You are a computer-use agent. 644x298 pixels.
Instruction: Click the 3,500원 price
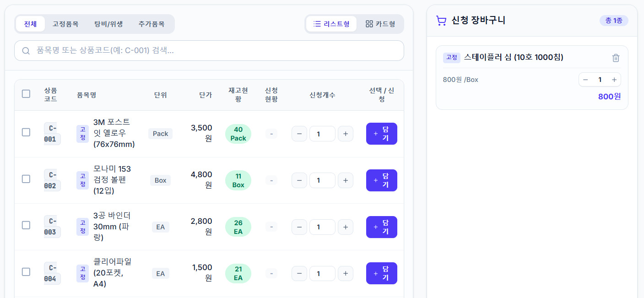[x=201, y=133]
